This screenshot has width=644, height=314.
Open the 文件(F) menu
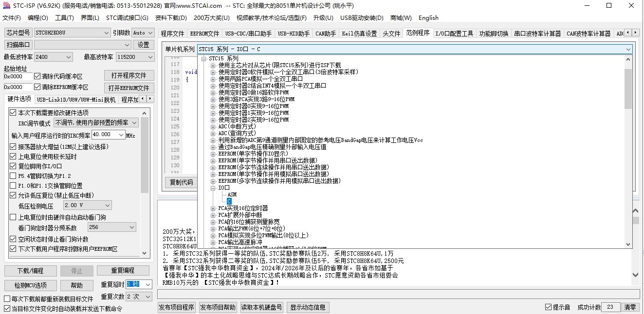(12, 18)
